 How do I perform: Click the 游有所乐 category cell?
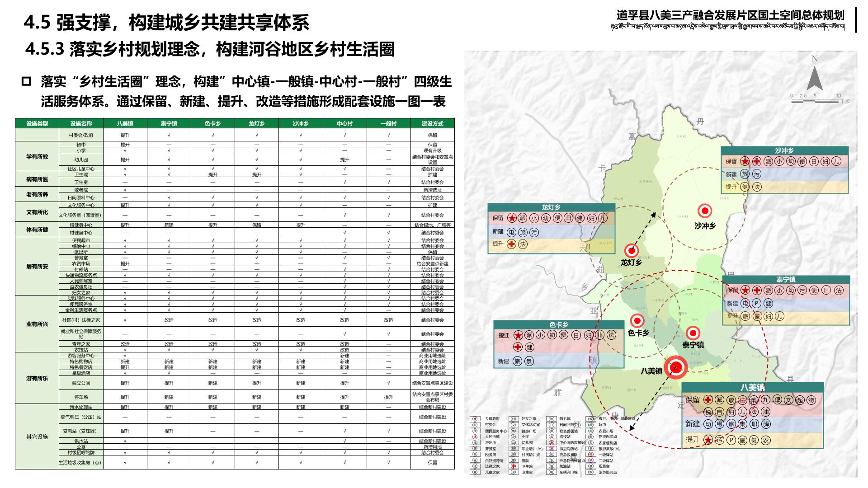pyautogui.click(x=37, y=378)
